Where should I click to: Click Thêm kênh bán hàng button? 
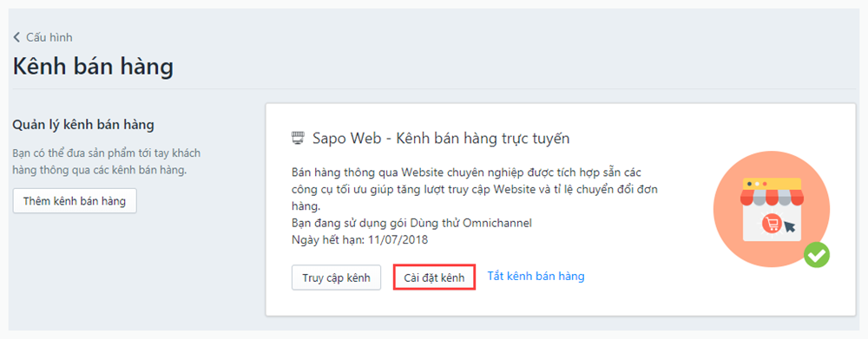pyautogui.click(x=74, y=201)
